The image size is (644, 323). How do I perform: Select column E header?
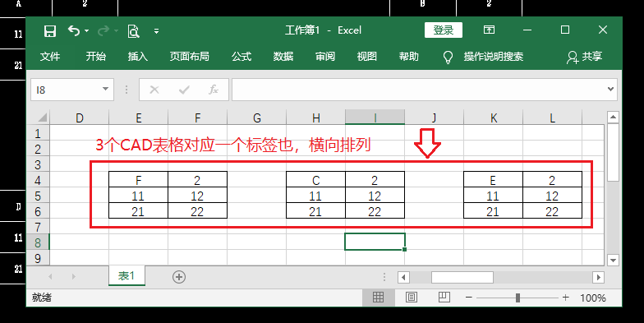pyautogui.click(x=138, y=118)
